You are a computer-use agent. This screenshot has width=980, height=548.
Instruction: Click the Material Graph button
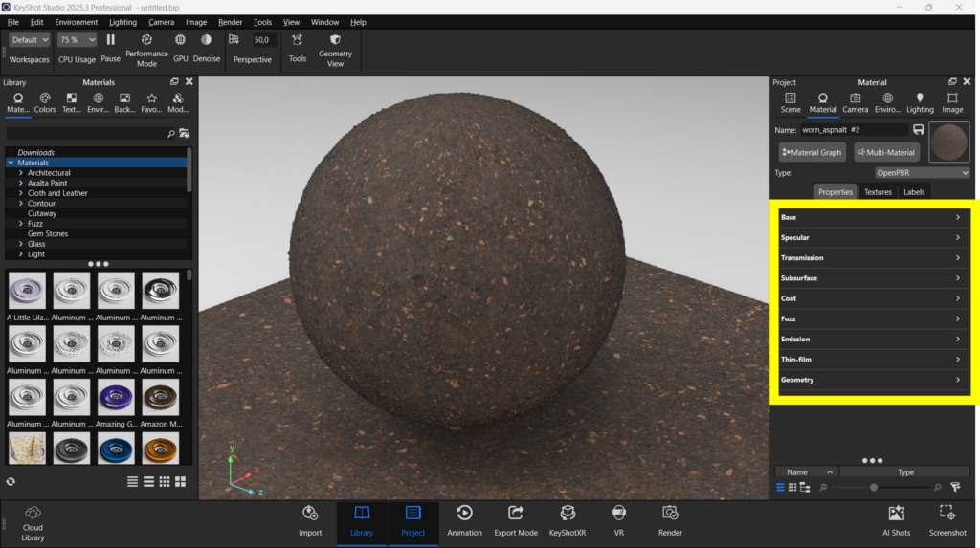812,152
